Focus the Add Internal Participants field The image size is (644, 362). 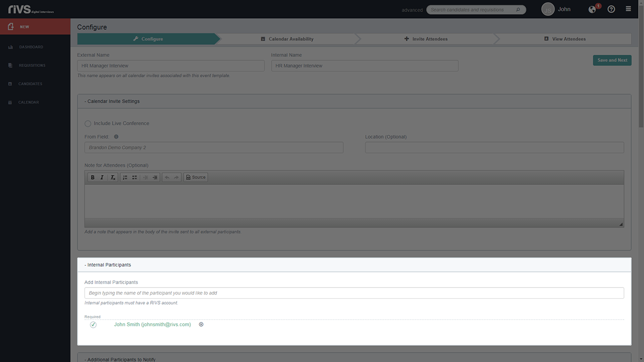(x=354, y=293)
